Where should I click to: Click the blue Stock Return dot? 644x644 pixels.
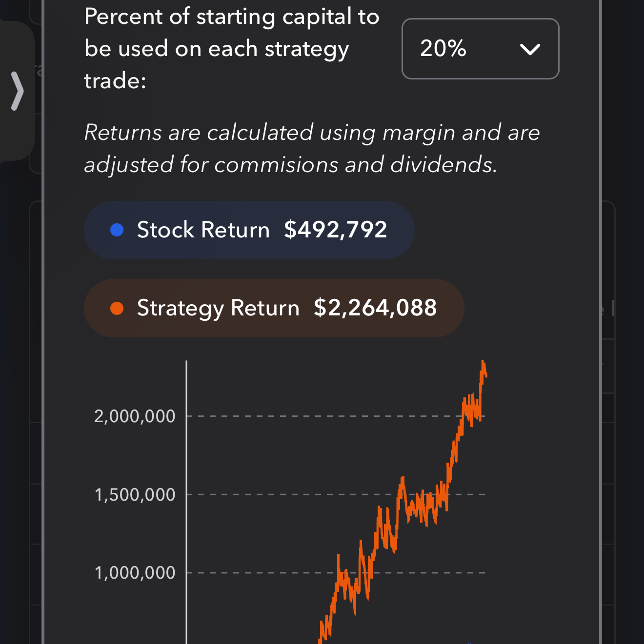tap(117, 230)
